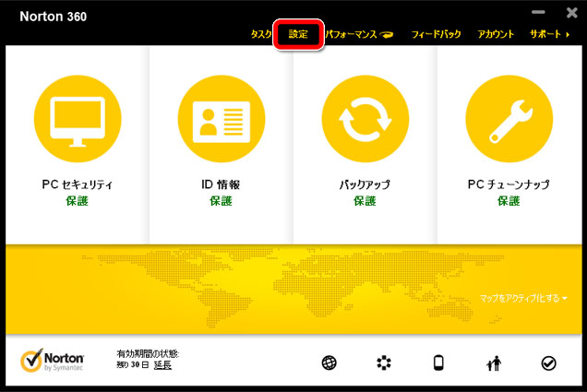Screen dimensions: 587x392
Task: Click the Norton 360 title text
Action: click(54, 17)
